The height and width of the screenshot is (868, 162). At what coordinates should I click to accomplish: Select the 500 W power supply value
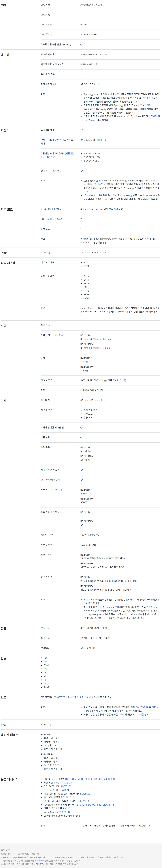[x=84, y=494]
